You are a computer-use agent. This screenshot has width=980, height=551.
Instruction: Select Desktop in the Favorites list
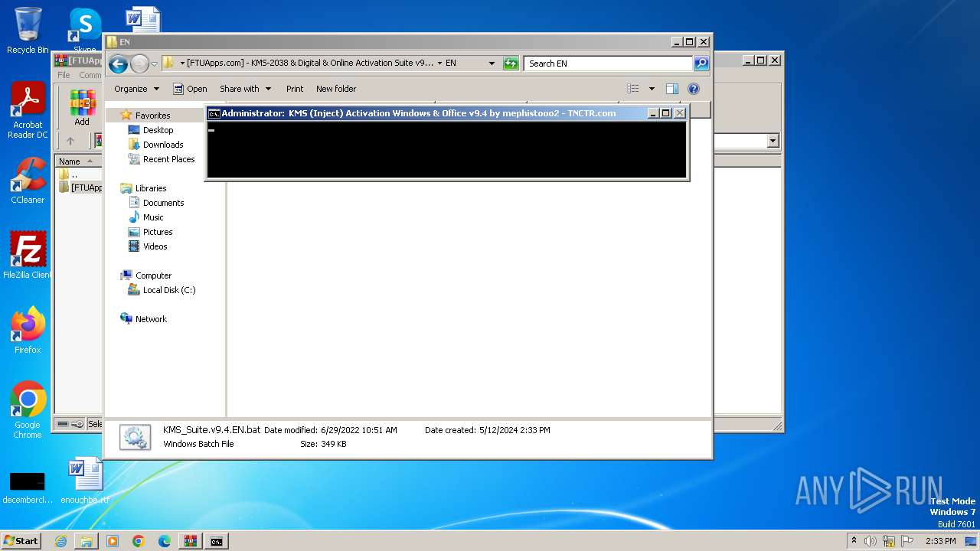pyautogui.click(x=151, y=130)
